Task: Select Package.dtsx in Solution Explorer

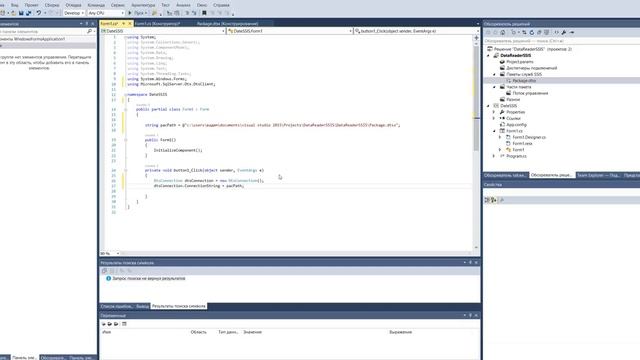Action: click(x=524, y=81)
